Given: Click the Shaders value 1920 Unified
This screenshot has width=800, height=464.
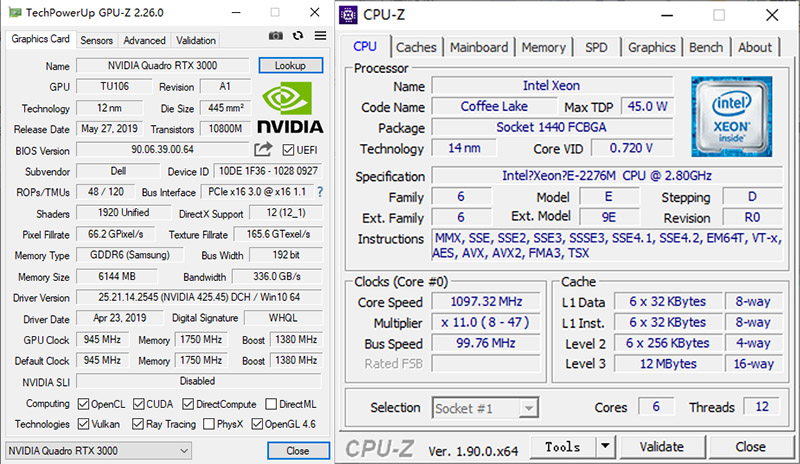Looking at the screenshot, I should click(x=123, y=213).
